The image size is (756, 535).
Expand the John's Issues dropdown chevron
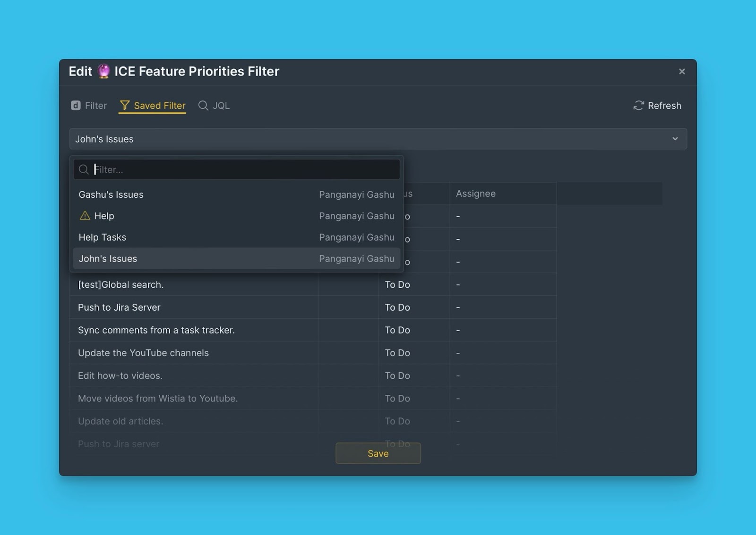(675, 139)
